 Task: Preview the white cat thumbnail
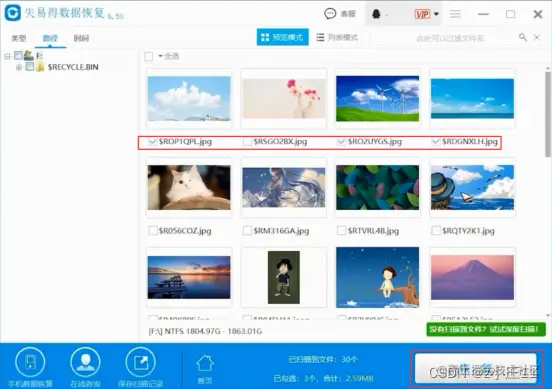(x=189, y=187)
